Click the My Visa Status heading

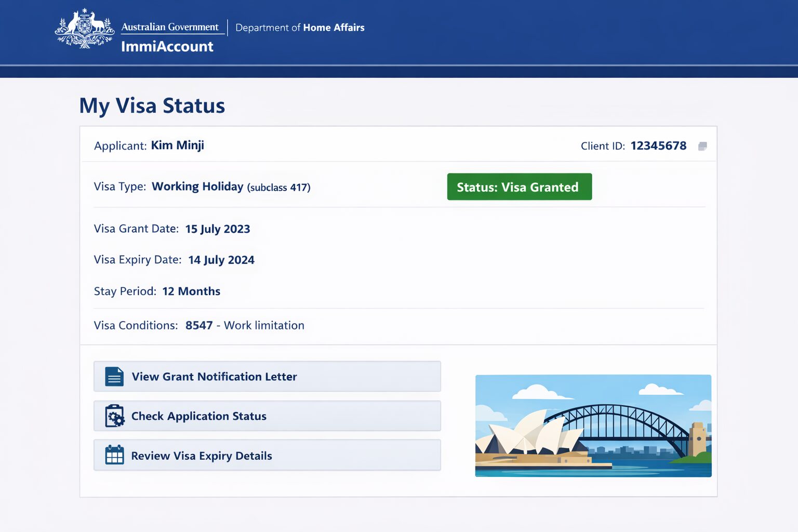(x=152, y=106)
